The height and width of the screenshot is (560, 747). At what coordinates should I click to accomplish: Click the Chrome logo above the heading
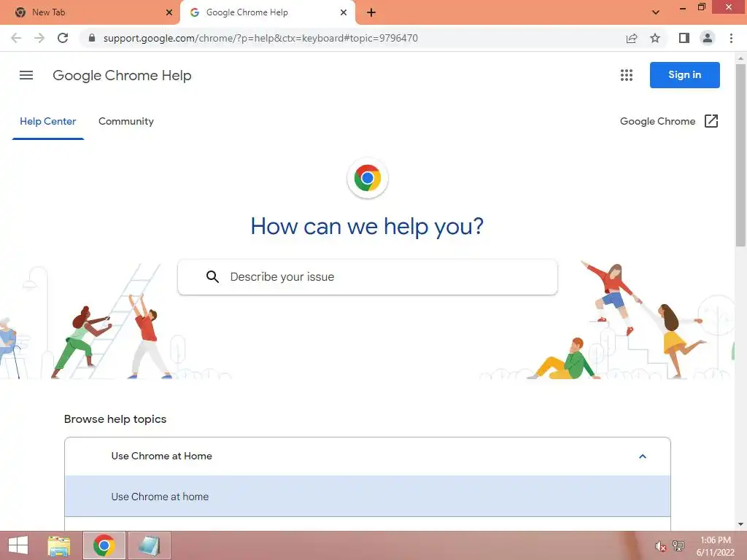pos(368,178)
